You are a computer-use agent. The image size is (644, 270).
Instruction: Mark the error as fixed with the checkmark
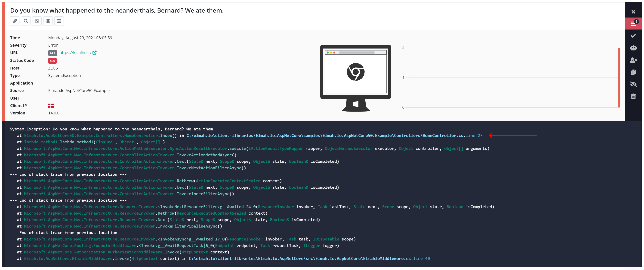[x=634, y=35]
